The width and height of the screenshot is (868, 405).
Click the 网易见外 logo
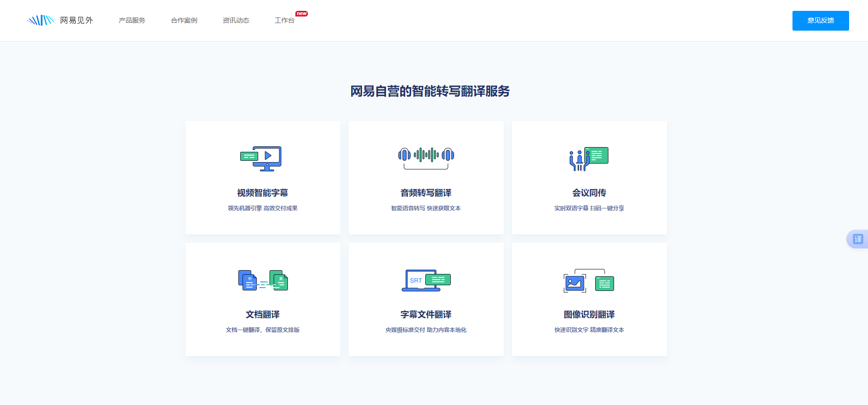point(60,20)
